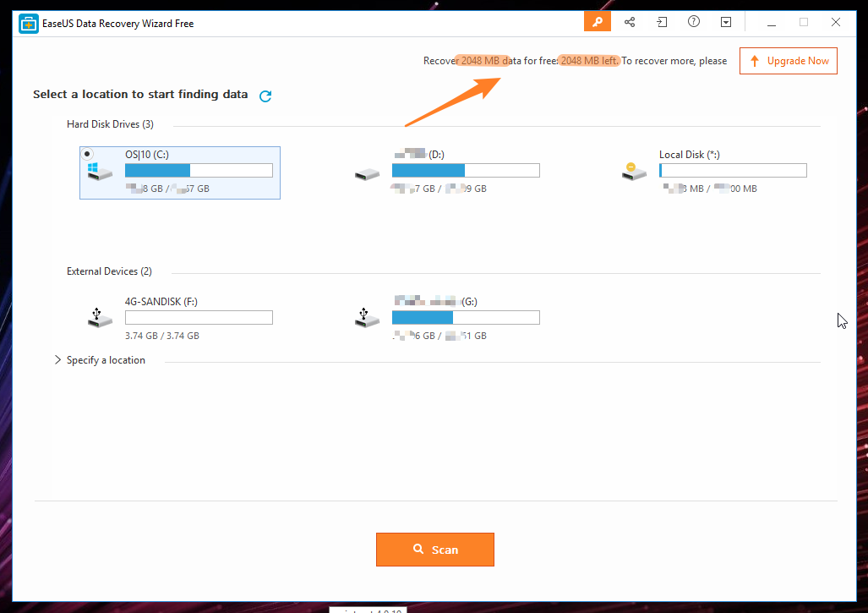Click the Local Disk usage bar
868x613 pixels.
[x=733, y=171]
